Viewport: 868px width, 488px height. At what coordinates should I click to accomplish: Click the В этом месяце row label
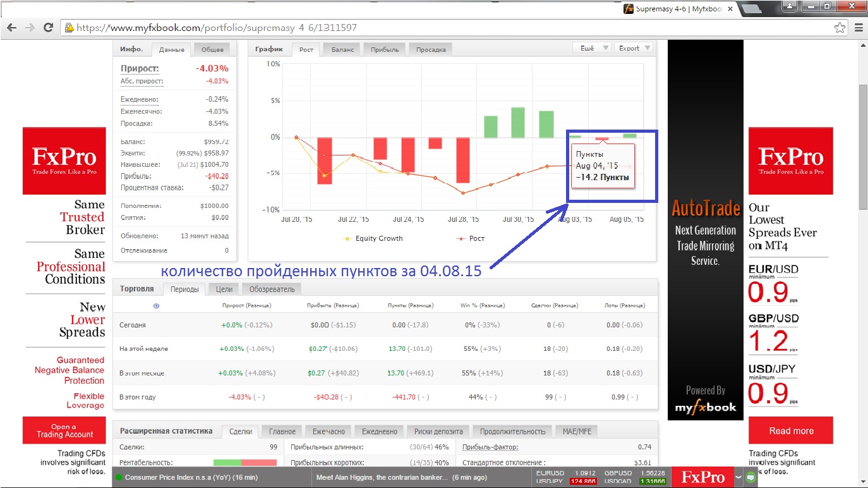142,373
